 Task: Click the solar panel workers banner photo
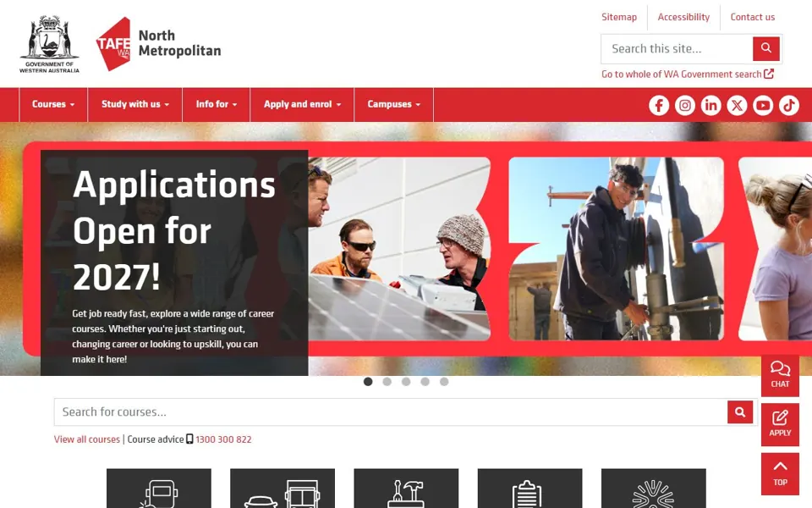pos(399,249)
